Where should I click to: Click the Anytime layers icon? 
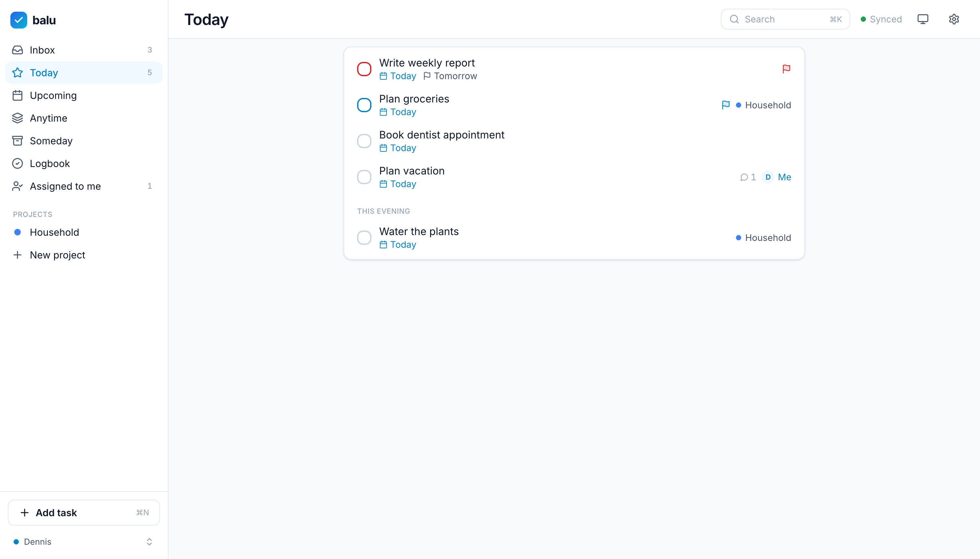(x=17, y=118)
